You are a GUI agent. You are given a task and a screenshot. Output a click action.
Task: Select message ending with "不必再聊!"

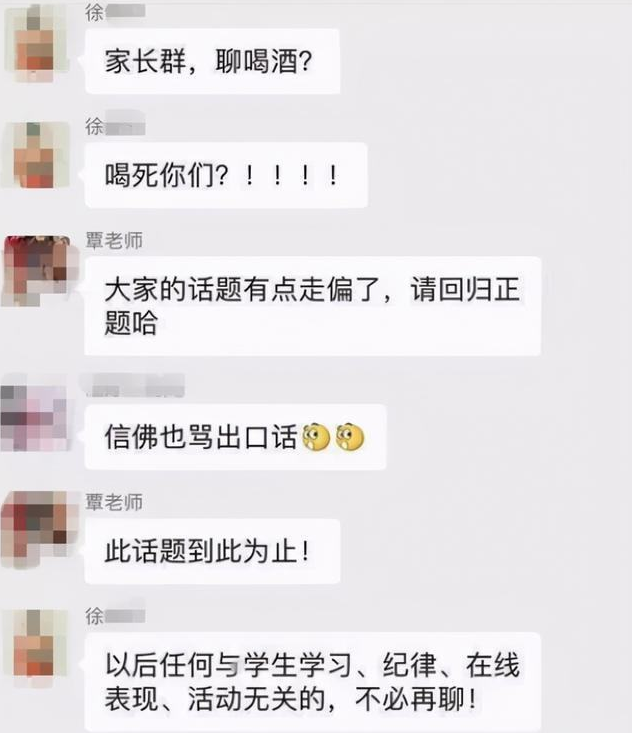tap(312, 682)
